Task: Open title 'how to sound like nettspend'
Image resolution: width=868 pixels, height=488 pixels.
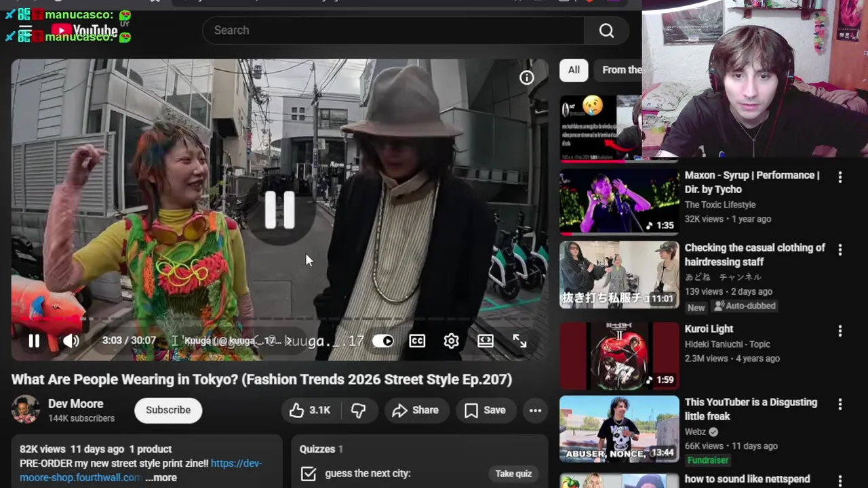Action: coord(747,479)
